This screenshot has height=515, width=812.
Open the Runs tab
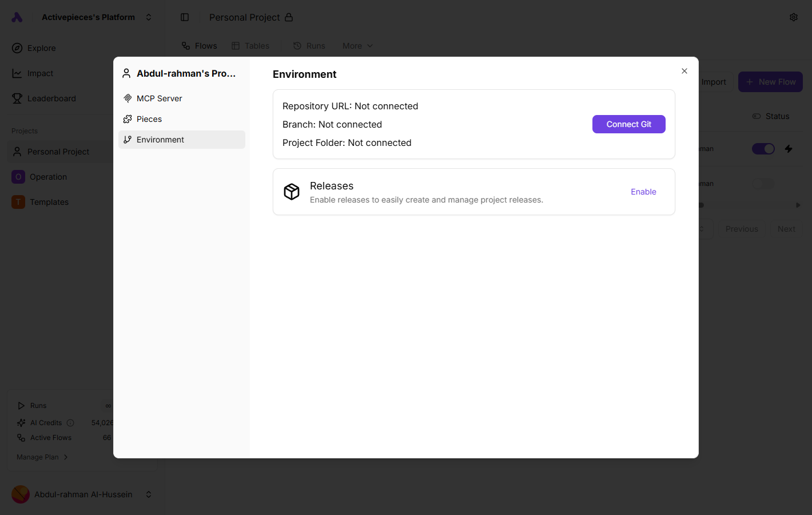click(309, 45)
